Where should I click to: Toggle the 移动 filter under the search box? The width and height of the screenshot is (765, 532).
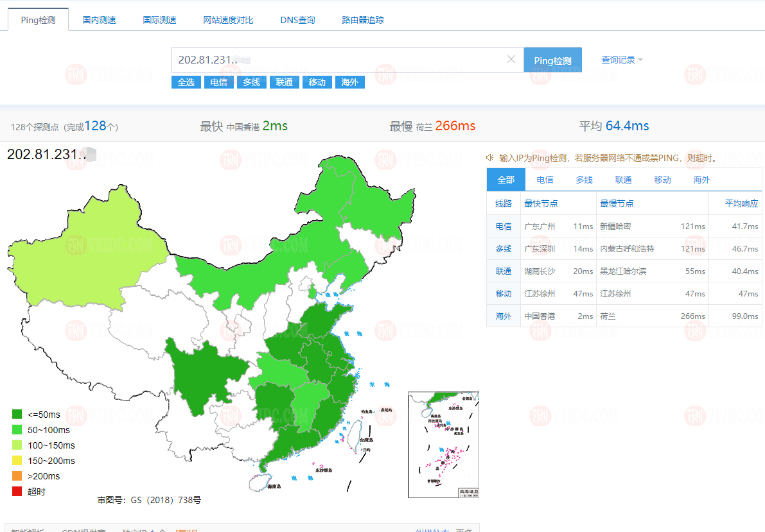[317, 82]
